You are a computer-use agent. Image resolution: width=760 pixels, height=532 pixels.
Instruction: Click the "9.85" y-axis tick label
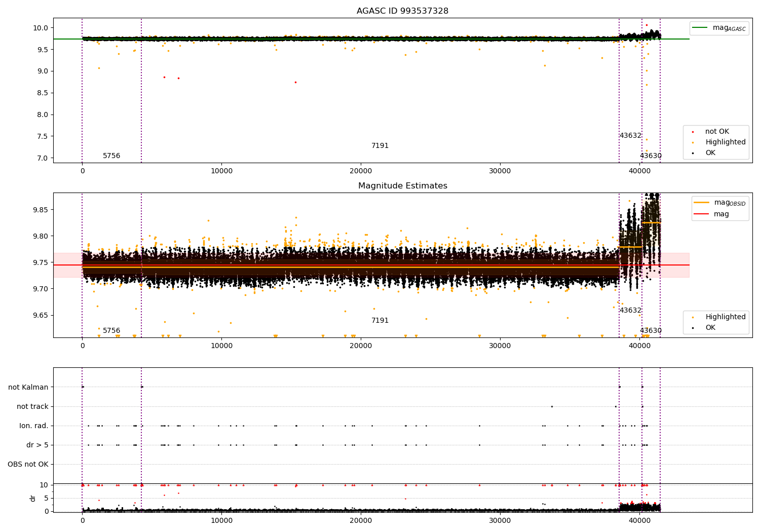42,210
